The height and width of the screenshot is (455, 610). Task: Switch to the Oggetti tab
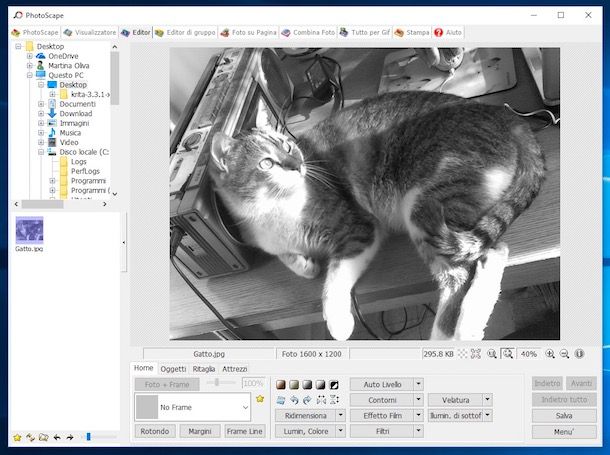coord(173,369)
